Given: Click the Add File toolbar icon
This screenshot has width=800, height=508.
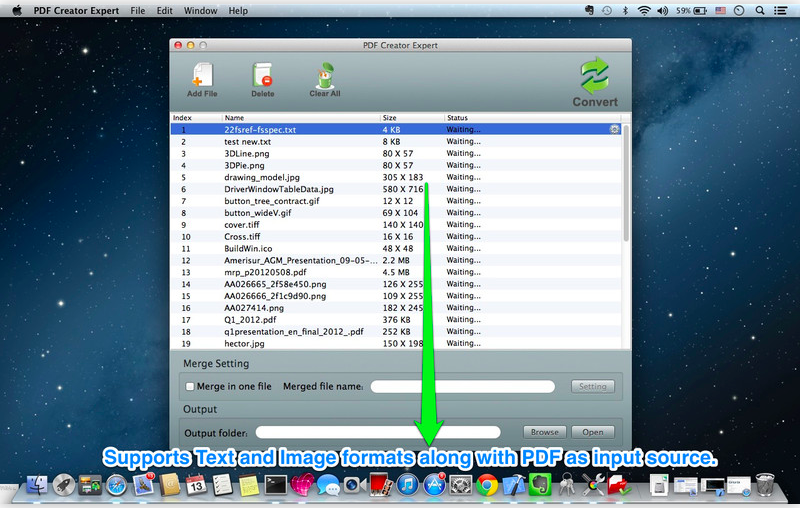Looking at the screenshot, I should click(202, 80).
